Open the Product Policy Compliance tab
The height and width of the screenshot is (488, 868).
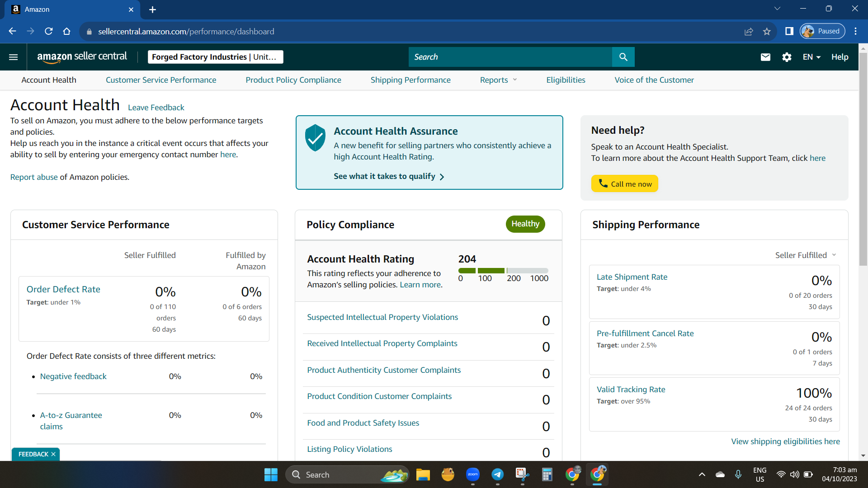(x=293, y=80)
